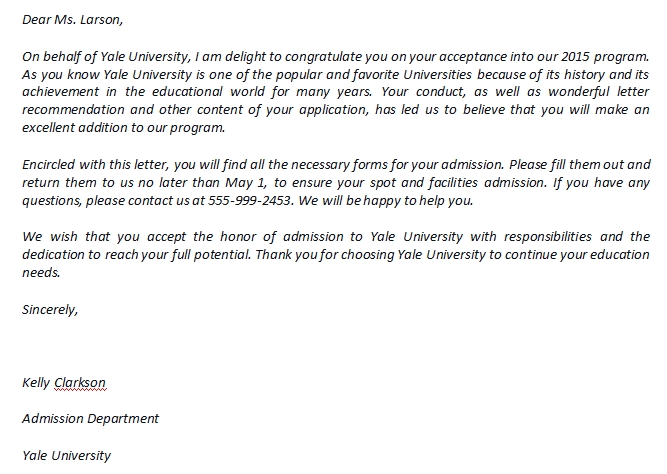Viewport: 667px width, 474px height.
Task: Click the misspelled name Clarkson
Action: coord(80,383)
